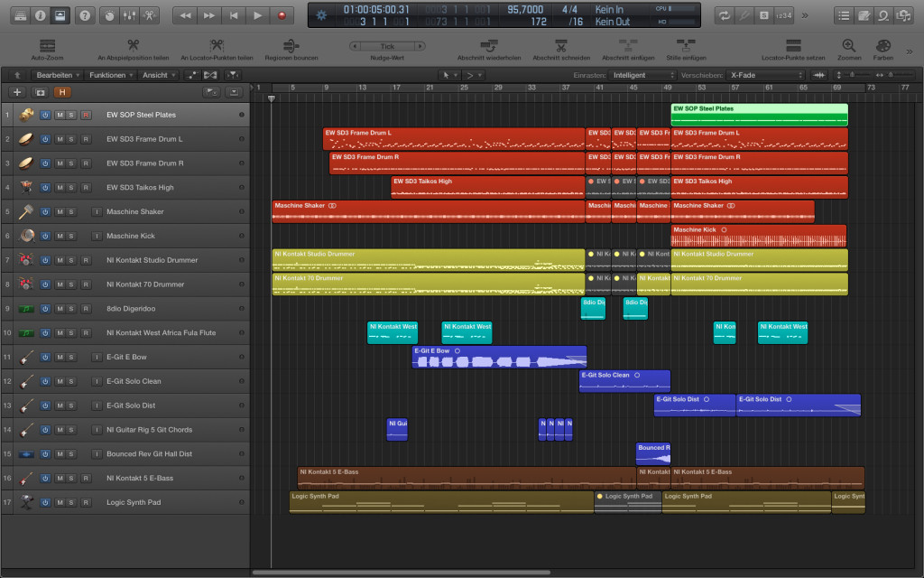Open the Farben color palette icon
This screenshot has width=924, height=578.
click(x=882, y=45)
